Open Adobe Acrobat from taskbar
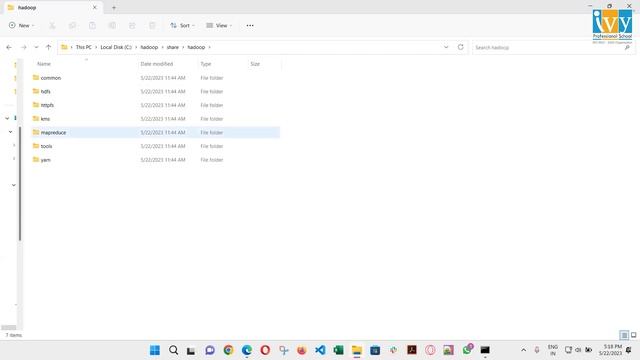Viewport: 640px width, 360px height. [x=412, y=350]
